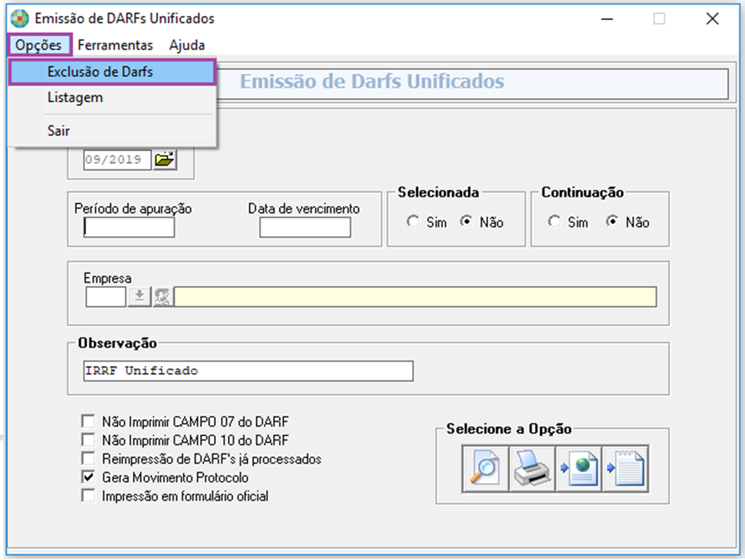The height and width of the screenshot is (560, 745).
Task: Click the open folder icon beside 09/2019
Action: pos(164,160)
